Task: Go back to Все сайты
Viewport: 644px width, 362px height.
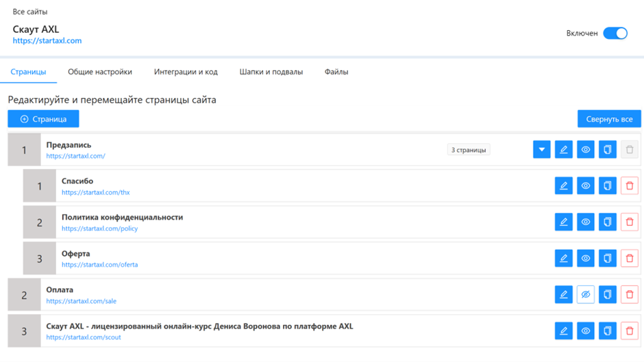Action: (30, 12)
